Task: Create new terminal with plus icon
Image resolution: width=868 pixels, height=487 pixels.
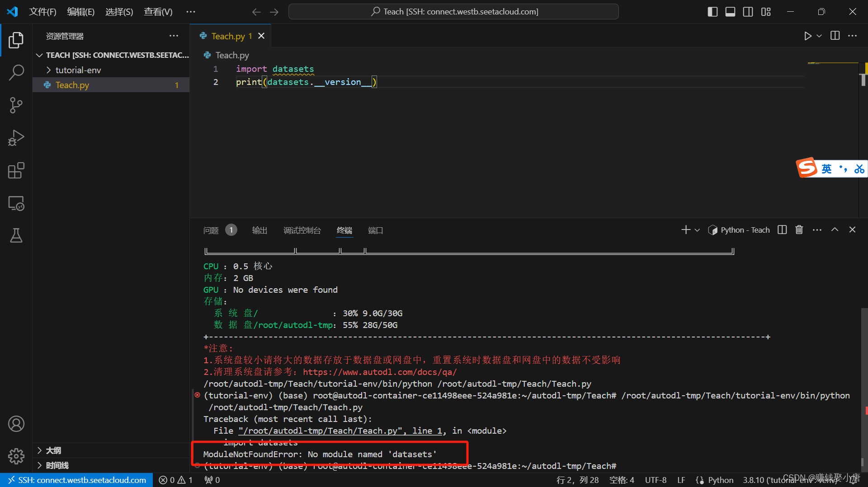Action: pos(686,230)
